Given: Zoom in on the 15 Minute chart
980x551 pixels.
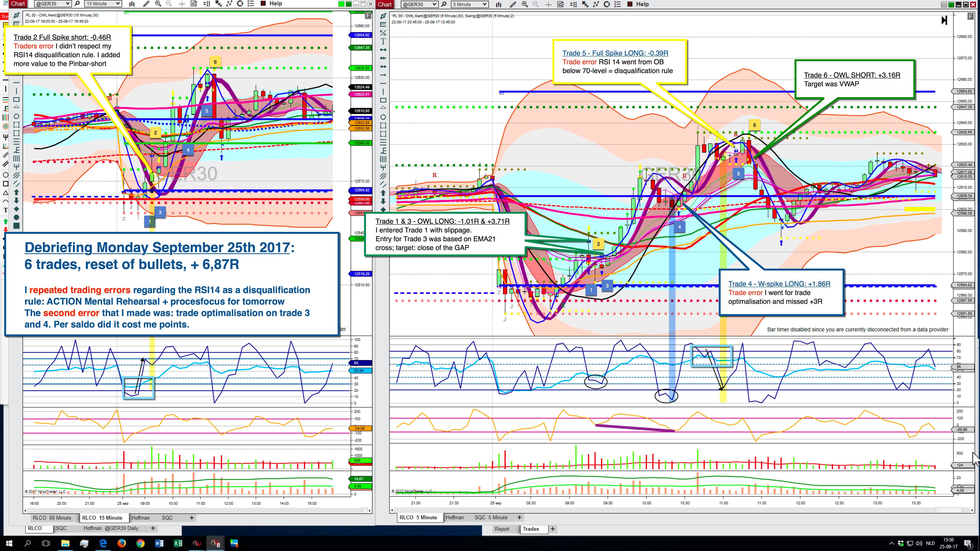Looking at the screenshot, I should pos(158,4).
